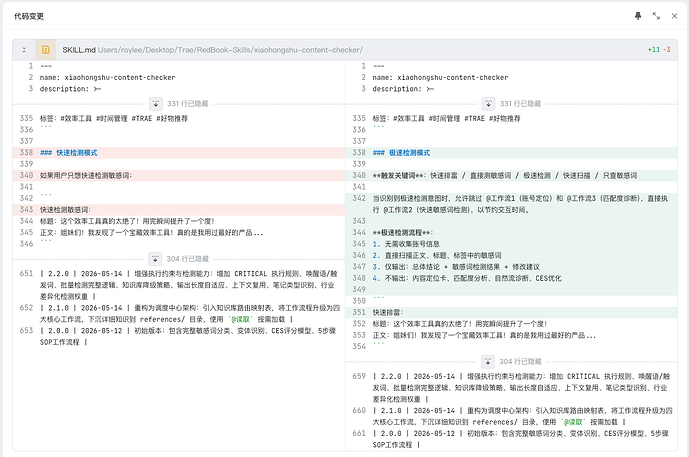Click added line 342 starting '当识别到极速检测意图时'
The width and height of the screenshot is (689, 457).
tap(520, 204)
